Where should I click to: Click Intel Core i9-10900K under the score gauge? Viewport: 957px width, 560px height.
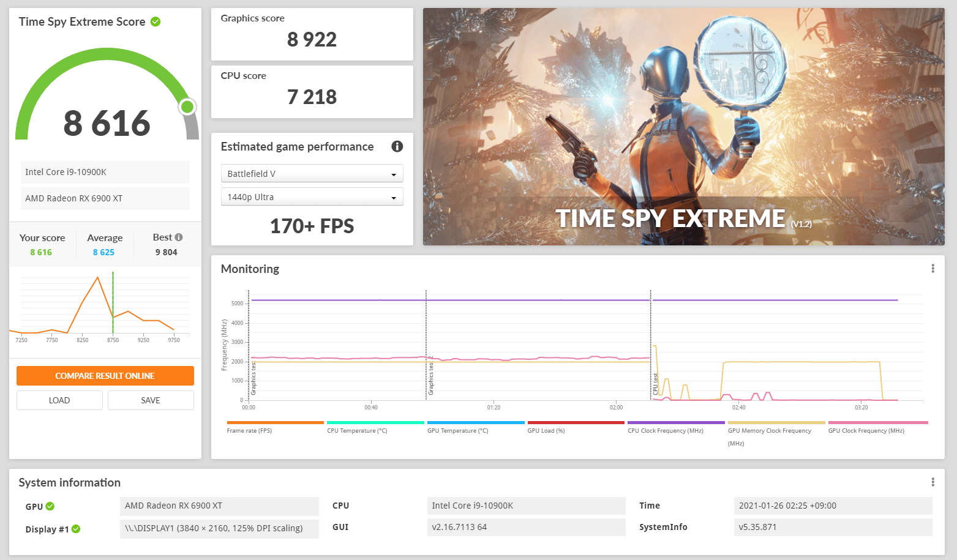point(105,172)
